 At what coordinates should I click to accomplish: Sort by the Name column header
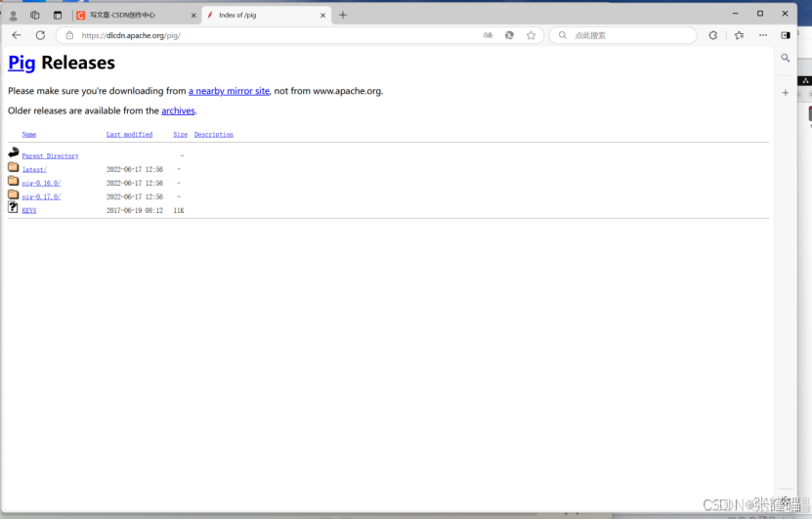[29, 134]
